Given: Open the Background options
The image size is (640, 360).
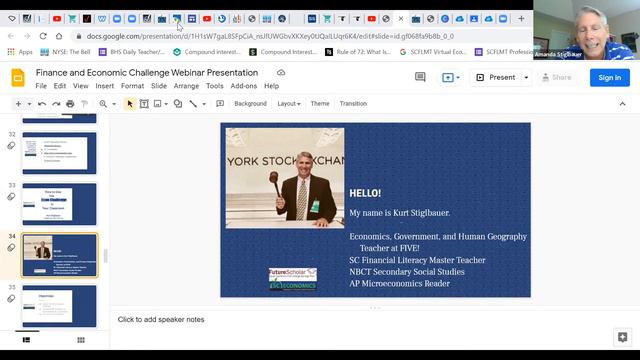Looking at the screenshot, I should (x=251, y=104).
